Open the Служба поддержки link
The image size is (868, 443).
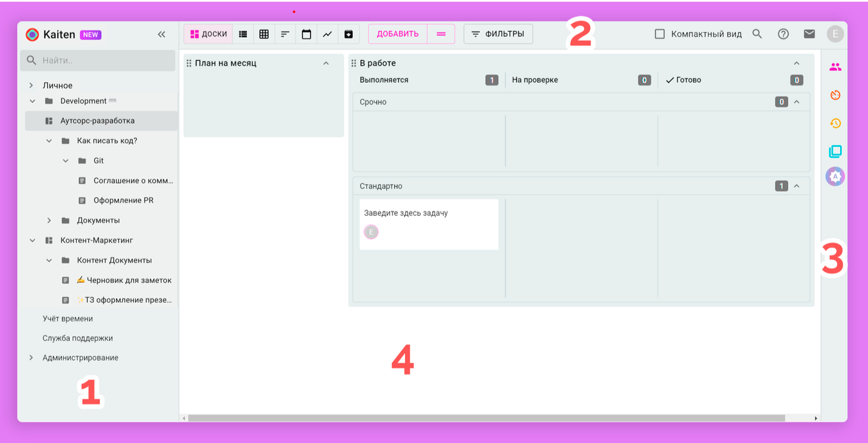[x=78, y=338]
